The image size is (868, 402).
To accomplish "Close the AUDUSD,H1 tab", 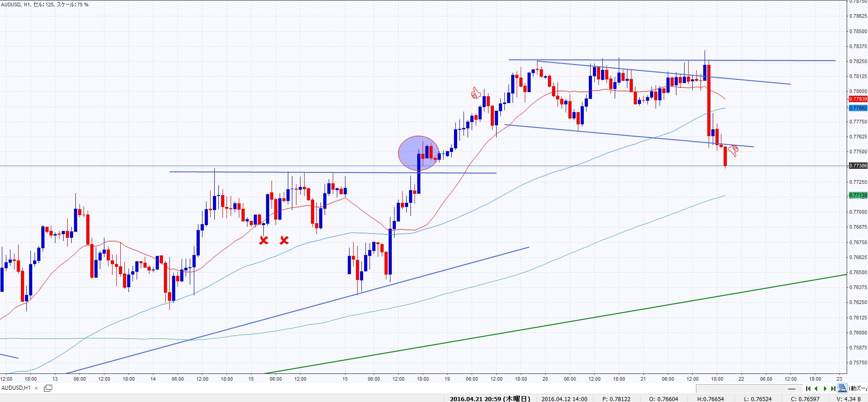I will coord(36,388).
